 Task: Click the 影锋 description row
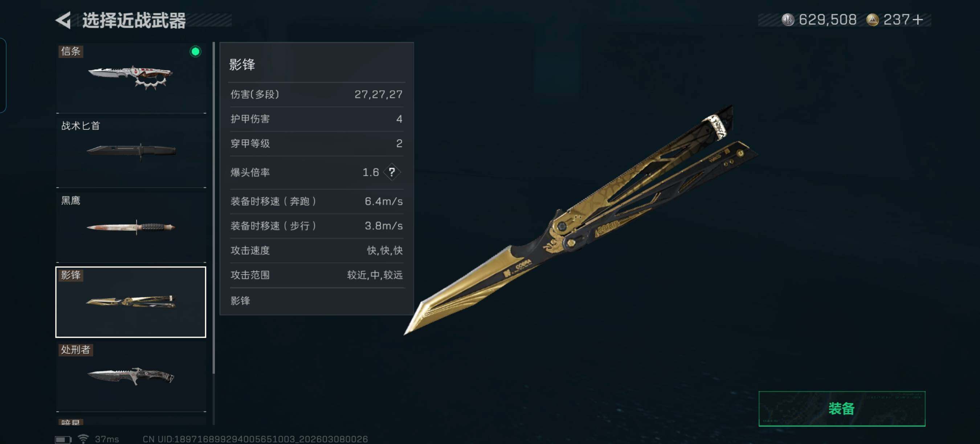[x=317, y=301]
